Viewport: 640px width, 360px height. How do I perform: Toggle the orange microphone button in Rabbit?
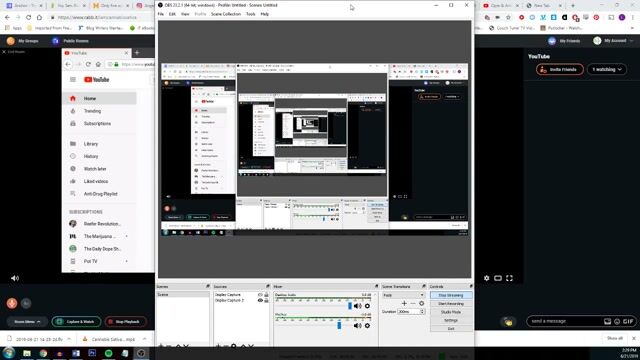tap(12, 303)
